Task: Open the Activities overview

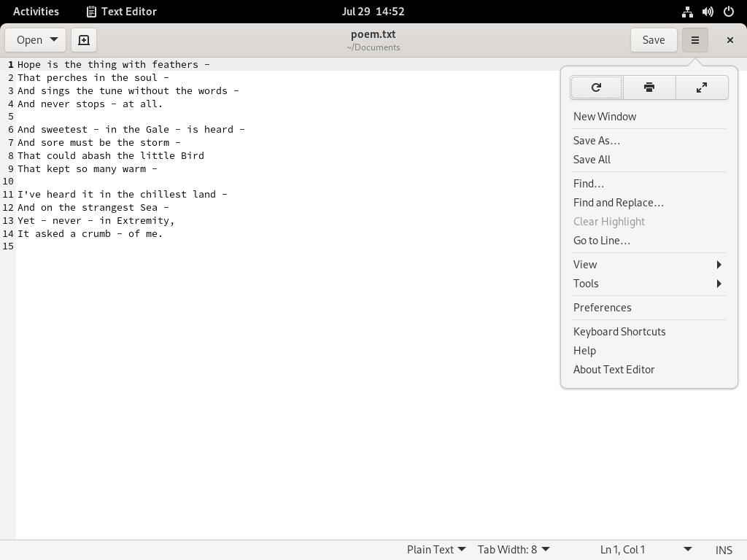Action: (36, 12)
